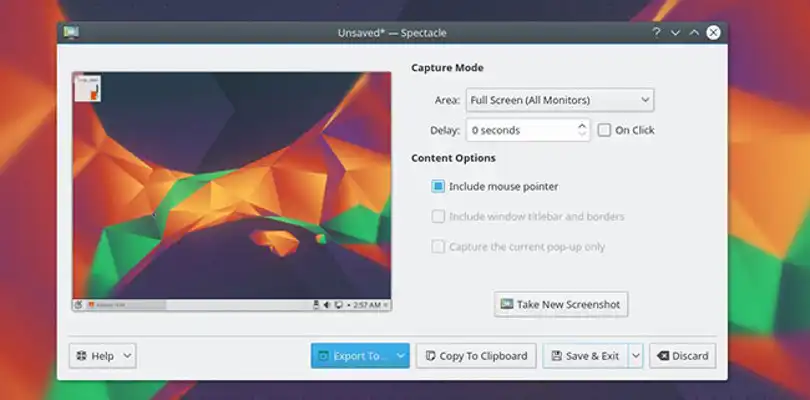The width and height of the screenshot is (810, 400).
Task: Expand the Export To dropdown arrow
Action: click(401, 356)
